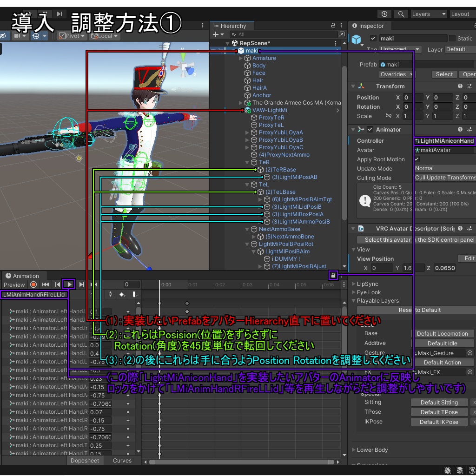Click timeline horizontal scrollbar
The height and width of the screenshot is (476, 476).
(x=242, y=462)
